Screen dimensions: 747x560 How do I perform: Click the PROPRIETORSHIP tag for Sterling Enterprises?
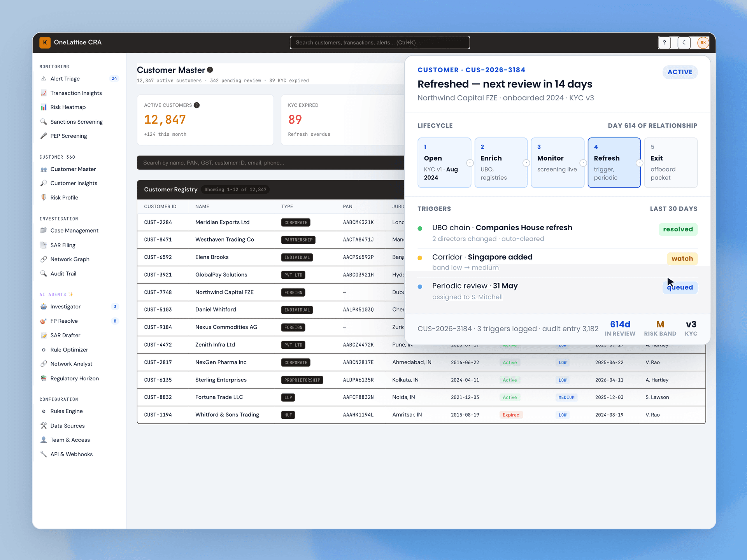click(x=302, y=380)
